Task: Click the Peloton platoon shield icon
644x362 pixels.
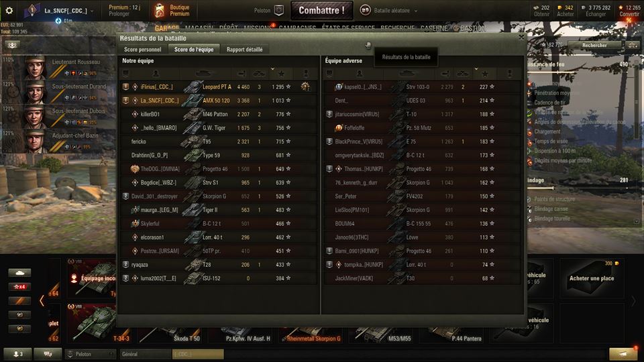Action: tap(279, 11)
